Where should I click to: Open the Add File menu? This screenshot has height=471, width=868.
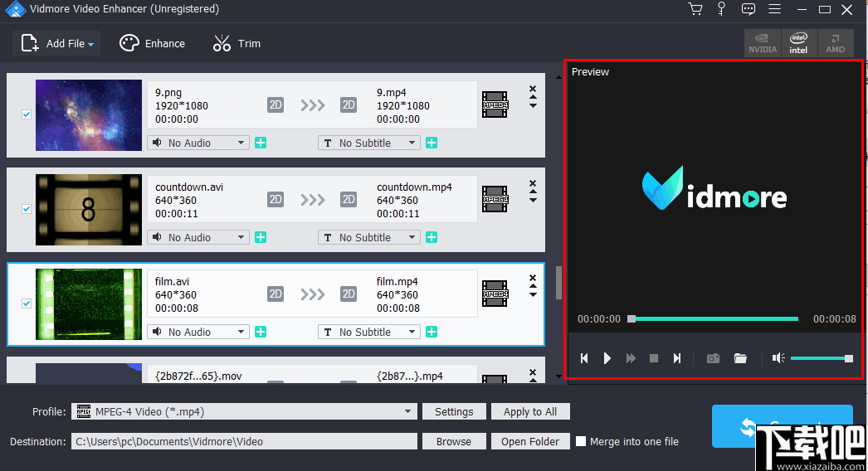pos(56,43)
